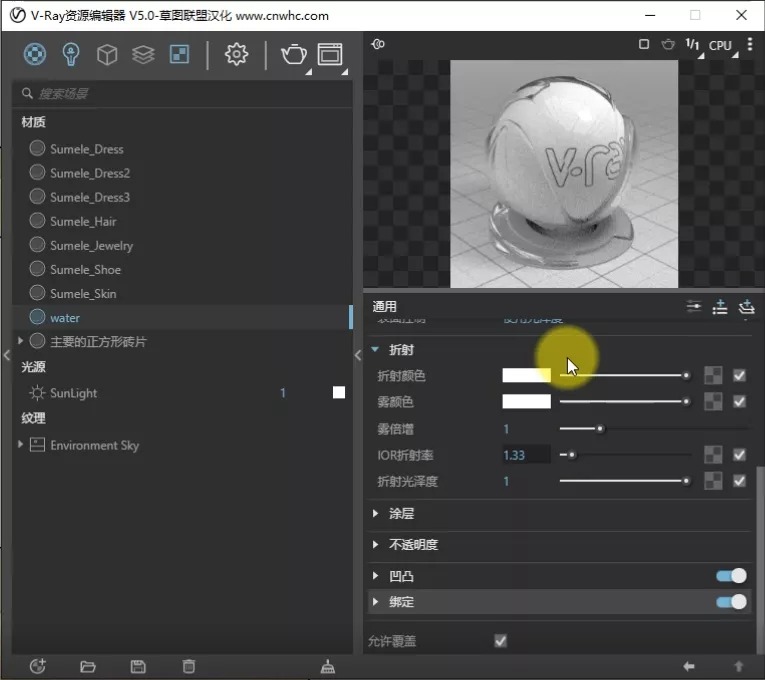This screenshot has height=680, width=765.
Task: Click the purge unused assets broom icon
Action: point(327,666)
